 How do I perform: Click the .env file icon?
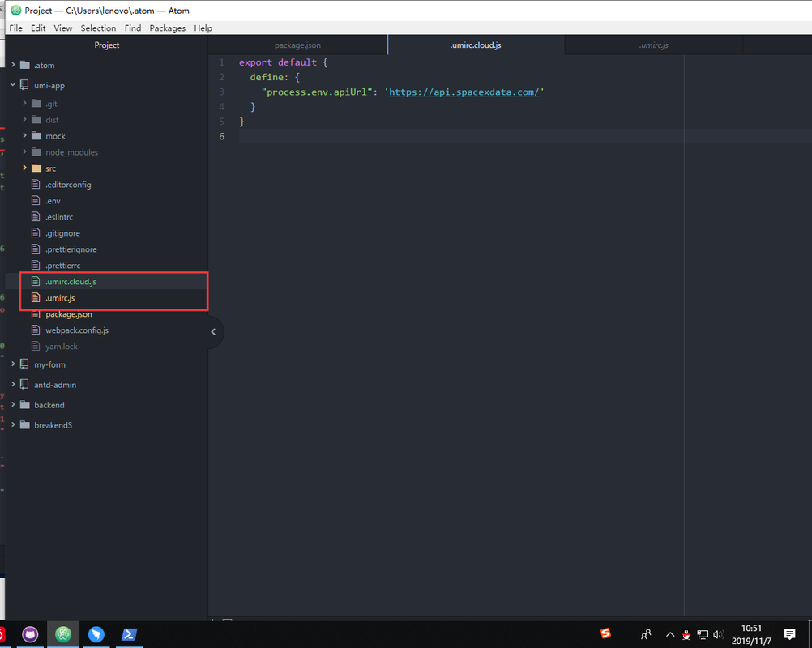(x=36, y=200)
